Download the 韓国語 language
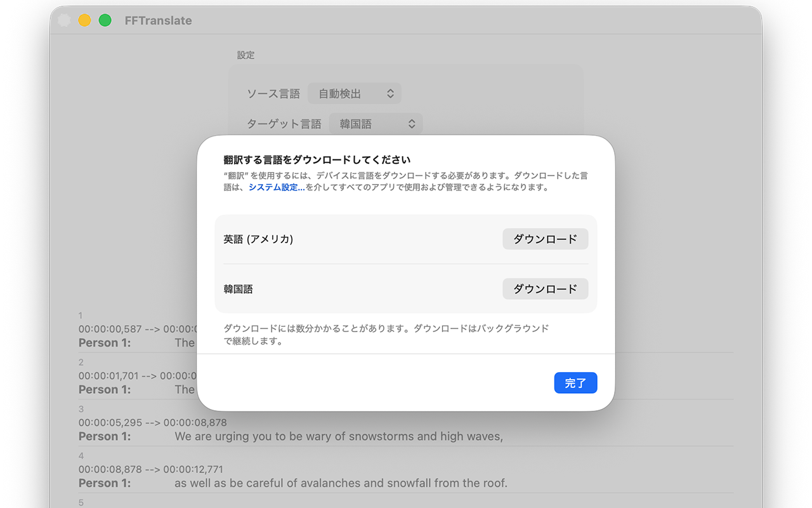Screen dimensions: 812x508 545,289
